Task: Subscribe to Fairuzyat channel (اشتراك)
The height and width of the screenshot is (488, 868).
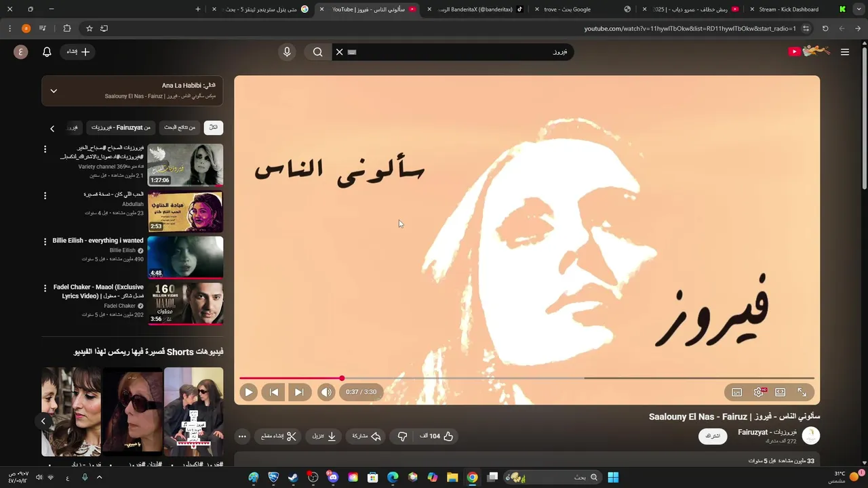Action: coord(713,436)
